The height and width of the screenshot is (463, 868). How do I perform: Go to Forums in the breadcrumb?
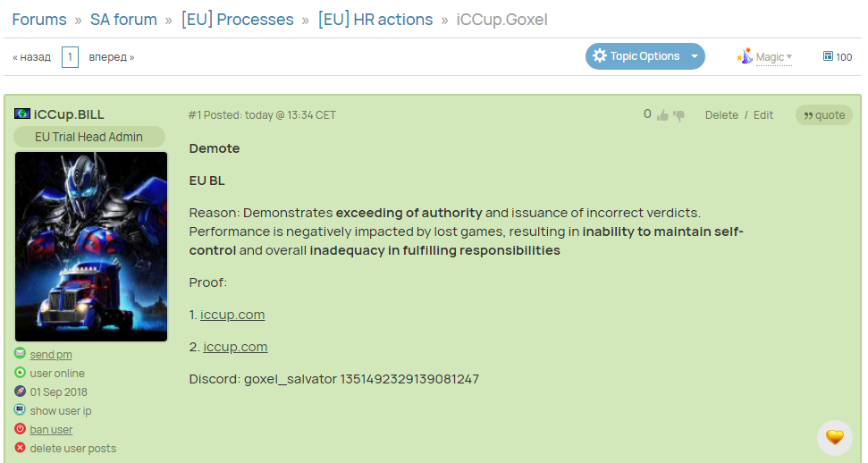(39, 20)
